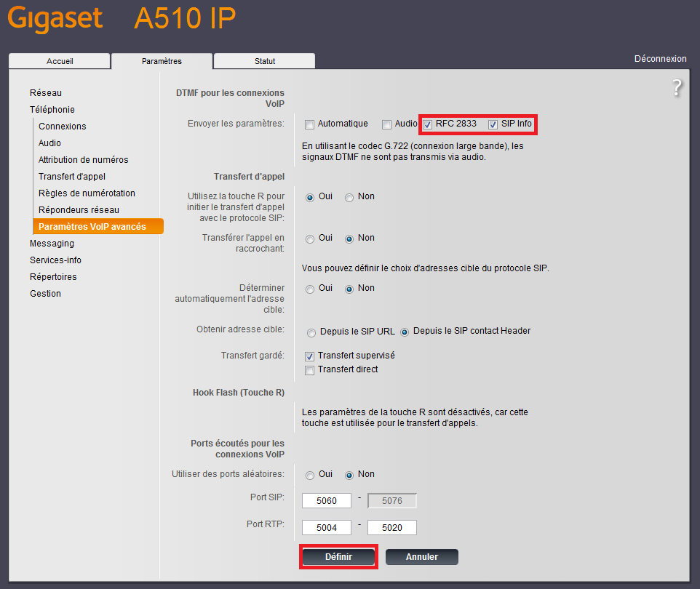Click the Annuler button
Image resolution: width=700 pixels, height=589 pixels.
pyautogui.click(x=422, y=557)
